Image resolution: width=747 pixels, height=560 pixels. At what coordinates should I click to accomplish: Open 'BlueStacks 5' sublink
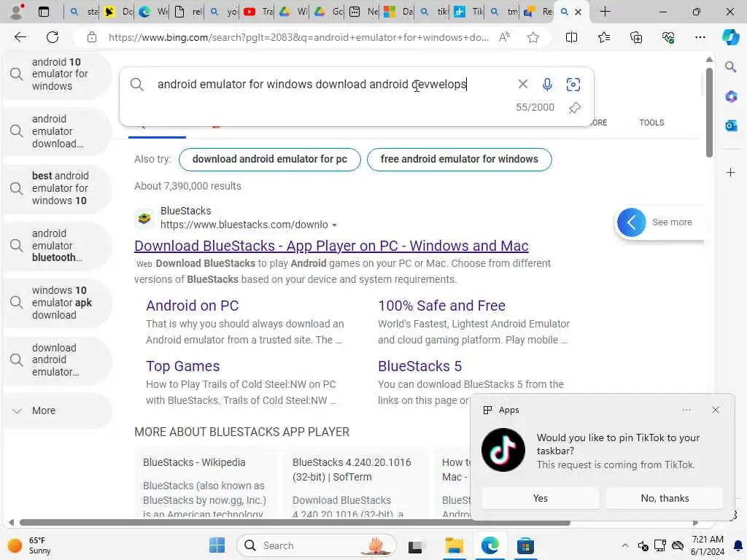[x=419, y=366]
